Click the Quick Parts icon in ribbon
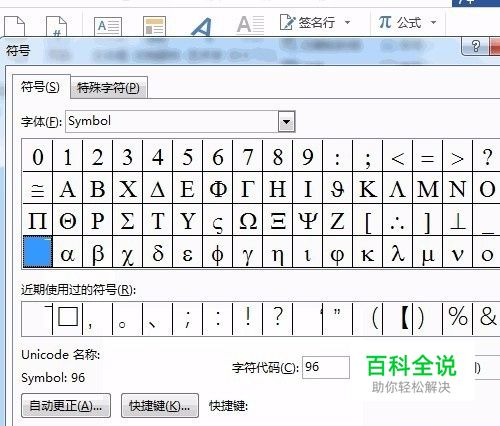This screenshot has height=426, width=500. pyautogui.click(x=154, y=26)
